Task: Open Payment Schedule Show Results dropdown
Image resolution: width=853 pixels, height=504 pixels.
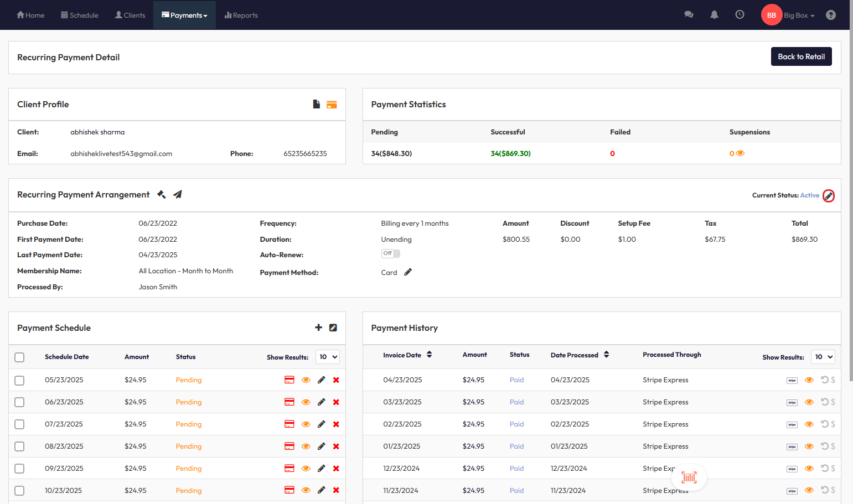Action: pyautogui.click(x=328, y=357)
